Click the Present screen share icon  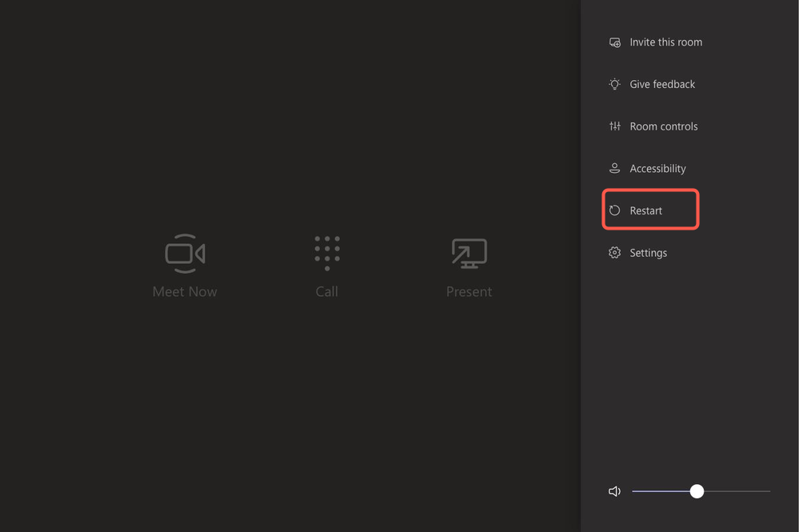(469, 254)
